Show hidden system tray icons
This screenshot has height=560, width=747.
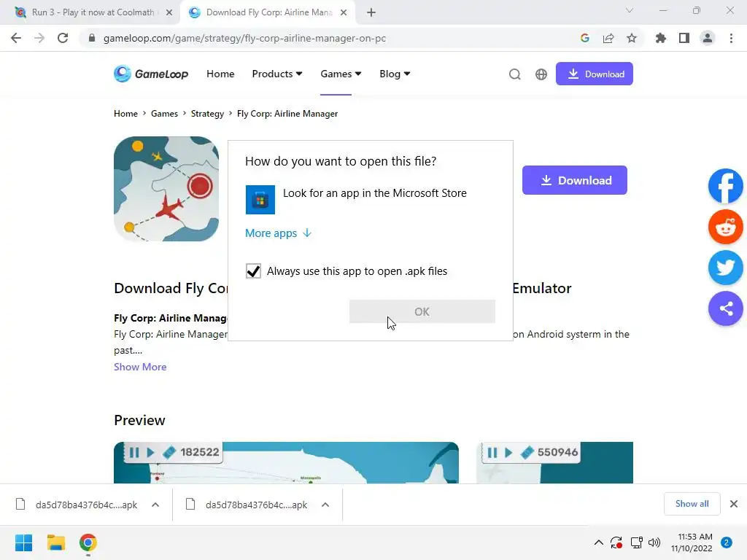coord(599,542)
